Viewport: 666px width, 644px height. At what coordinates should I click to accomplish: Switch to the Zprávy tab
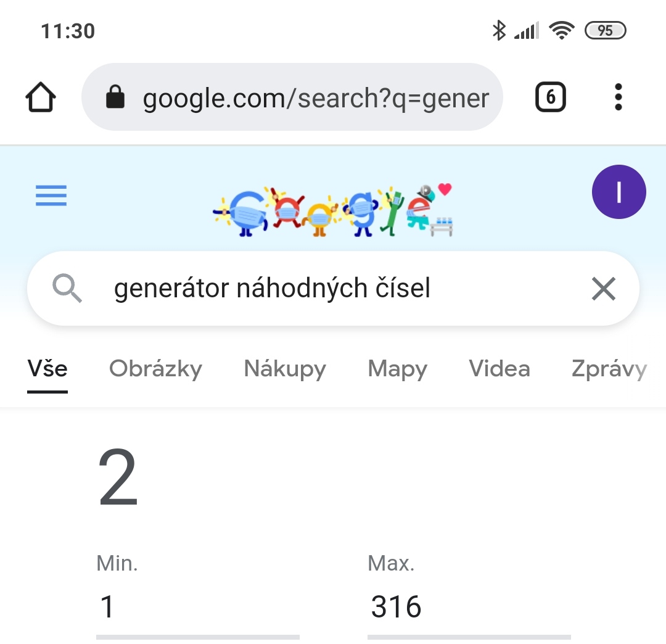coord(609,369)
